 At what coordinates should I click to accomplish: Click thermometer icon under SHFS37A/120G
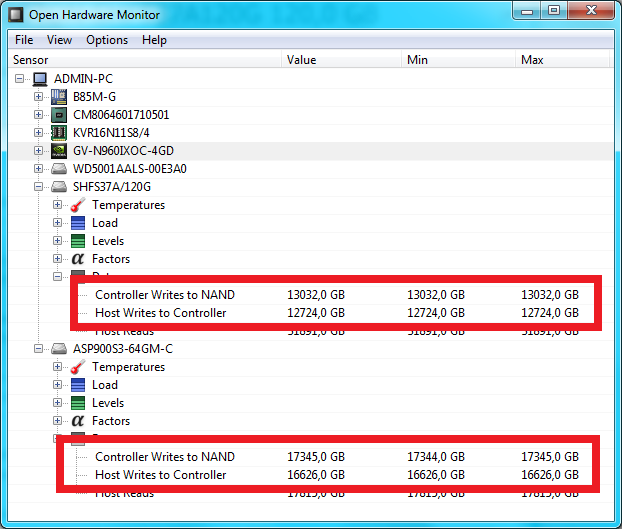(x=78, y=205)
